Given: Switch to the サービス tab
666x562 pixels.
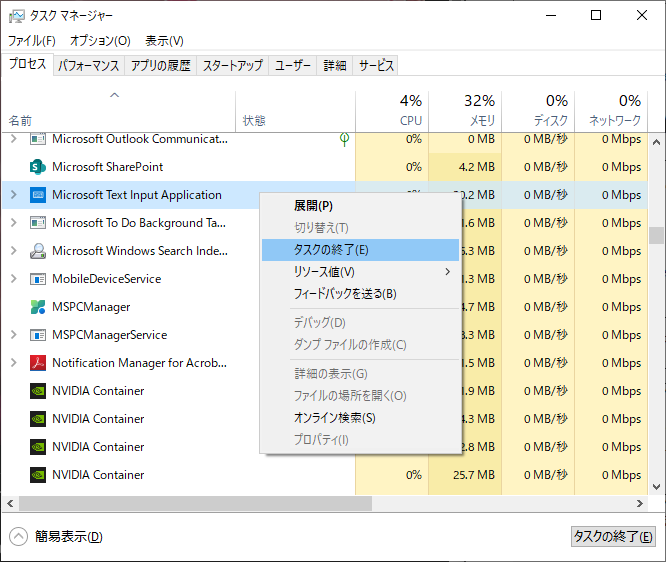Looking at the screenshot, I should point(375,65).
